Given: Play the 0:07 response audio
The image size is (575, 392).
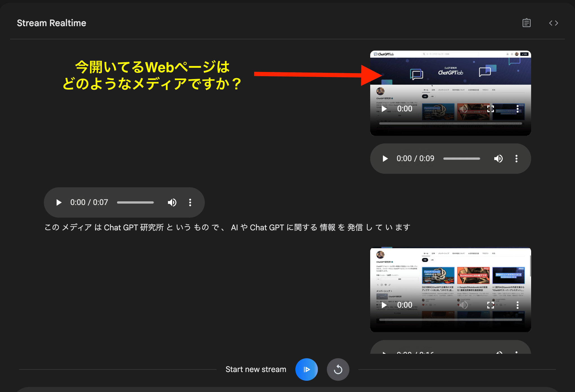Looking at the screenshot, I should tap(59, 202).
